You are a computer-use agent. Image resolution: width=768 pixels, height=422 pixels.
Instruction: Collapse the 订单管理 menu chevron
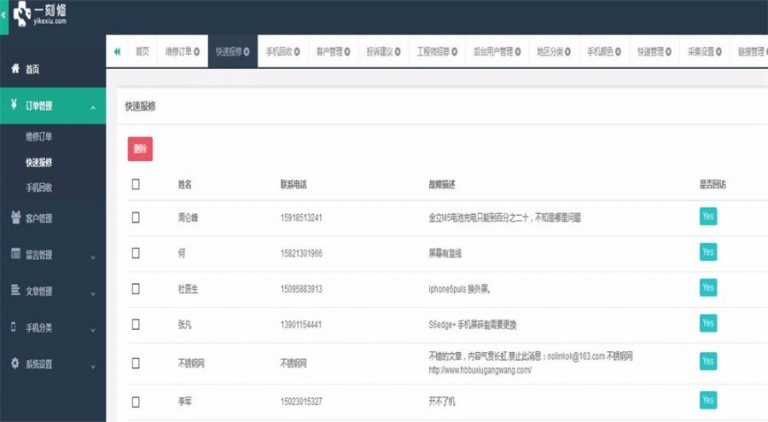click(92, 106)
